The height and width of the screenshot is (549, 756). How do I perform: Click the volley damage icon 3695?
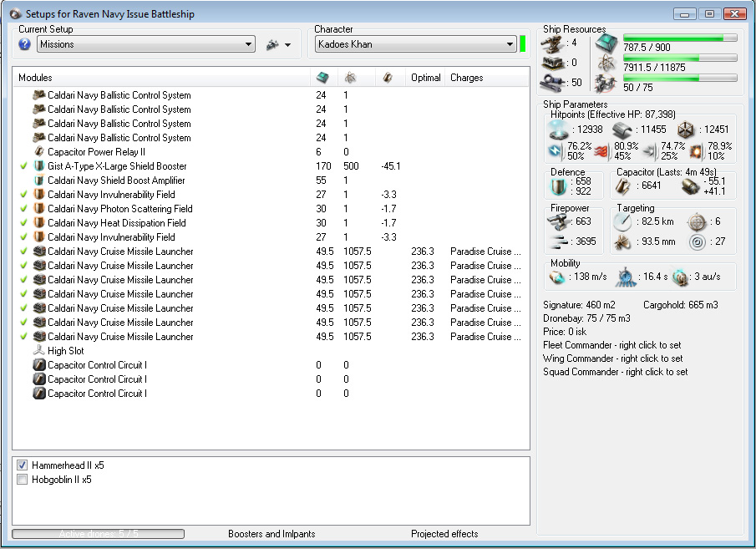[559, 241]
